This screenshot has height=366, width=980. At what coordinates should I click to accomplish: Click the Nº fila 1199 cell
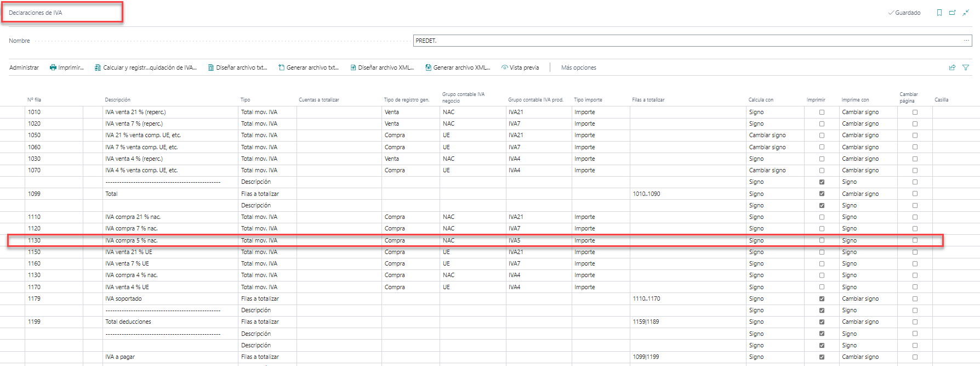[x=35, y=322]
